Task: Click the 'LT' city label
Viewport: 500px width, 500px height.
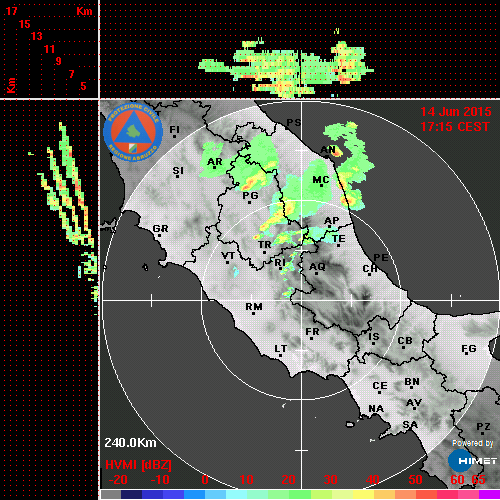Action: 281,349
